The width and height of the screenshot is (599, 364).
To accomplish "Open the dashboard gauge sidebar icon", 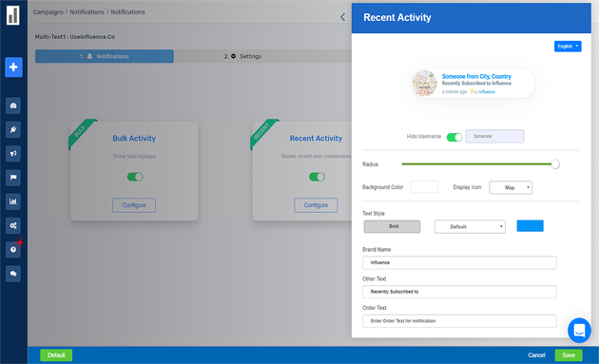I will coord(13,105).
